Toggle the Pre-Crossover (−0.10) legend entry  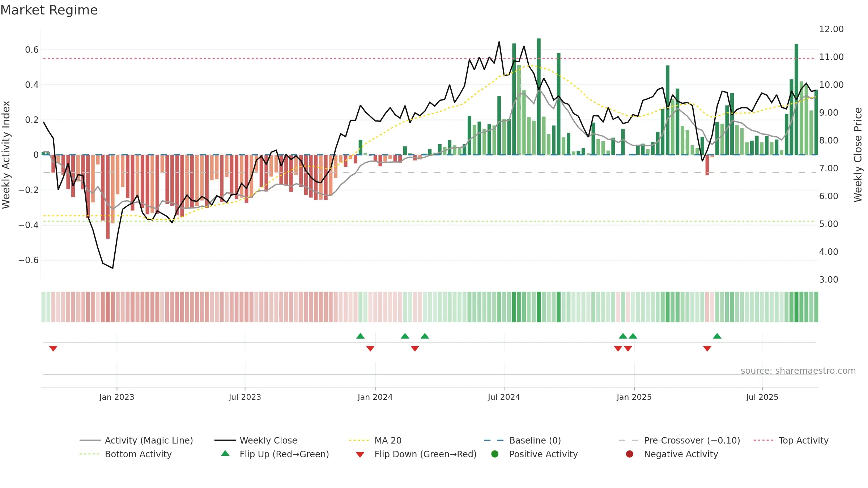(679, 440)
